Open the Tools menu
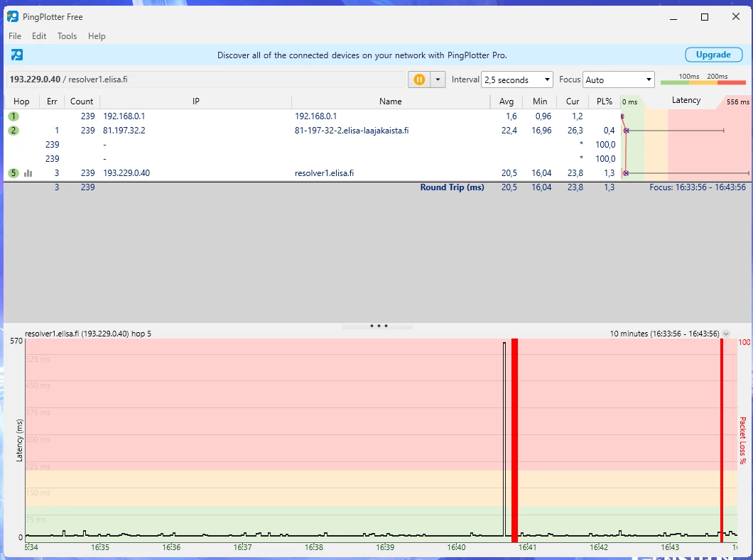The height and width of the screenshot is (560, 753). [x=67, y=36]
